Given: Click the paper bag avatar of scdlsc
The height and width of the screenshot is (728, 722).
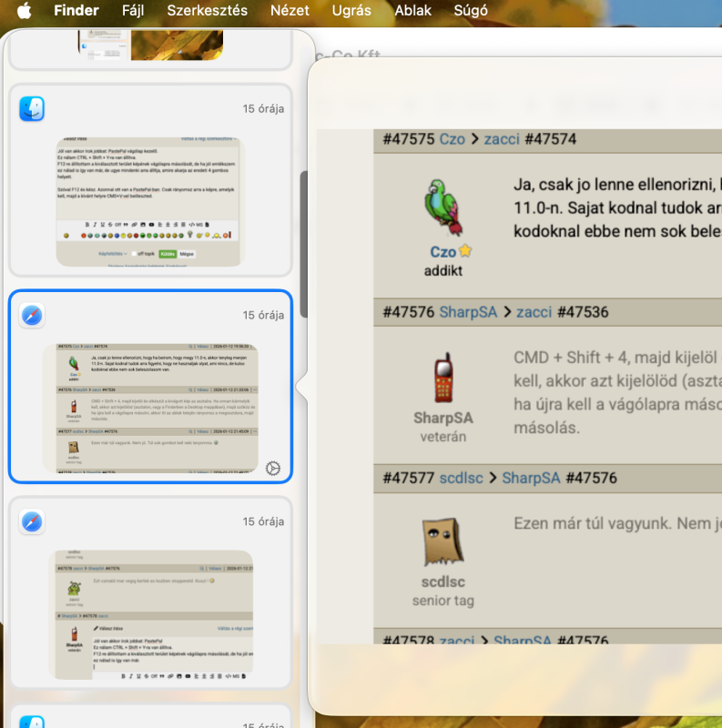Looking at the screenshot, I should [442, 541].
